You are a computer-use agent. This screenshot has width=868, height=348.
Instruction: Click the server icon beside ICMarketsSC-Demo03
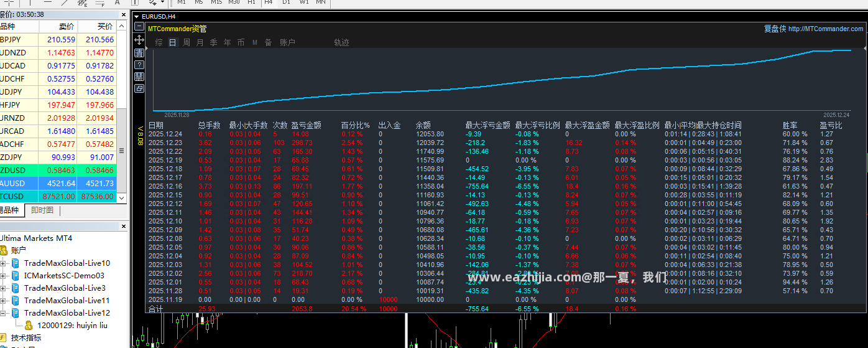click(x=16, y=276)
